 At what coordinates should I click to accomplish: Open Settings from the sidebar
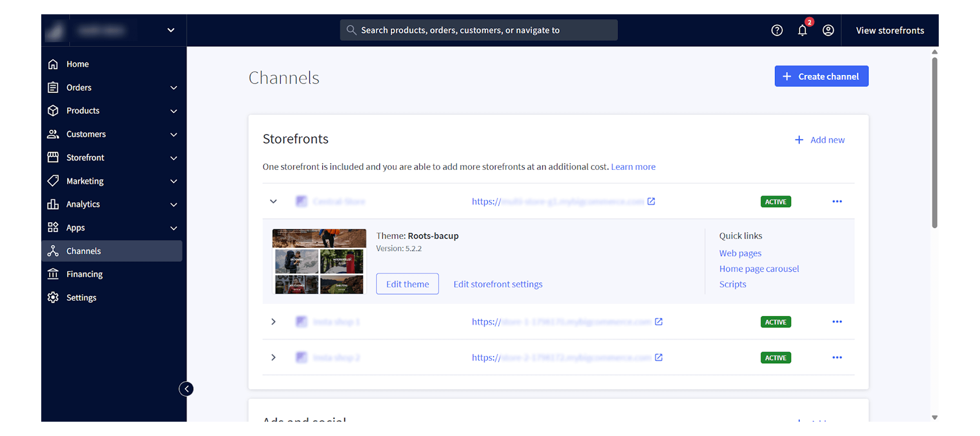(x=81, y=297)
